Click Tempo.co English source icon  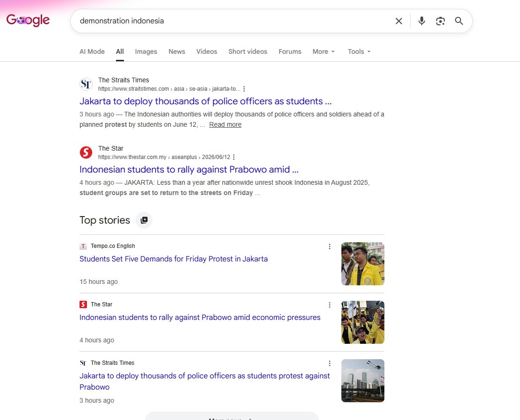[83, 246]
